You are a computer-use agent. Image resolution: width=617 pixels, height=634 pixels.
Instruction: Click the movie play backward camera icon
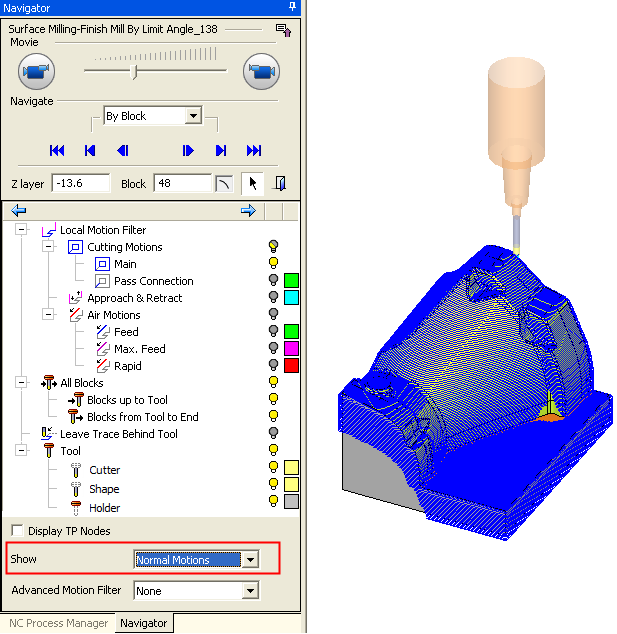pos(36,71)
